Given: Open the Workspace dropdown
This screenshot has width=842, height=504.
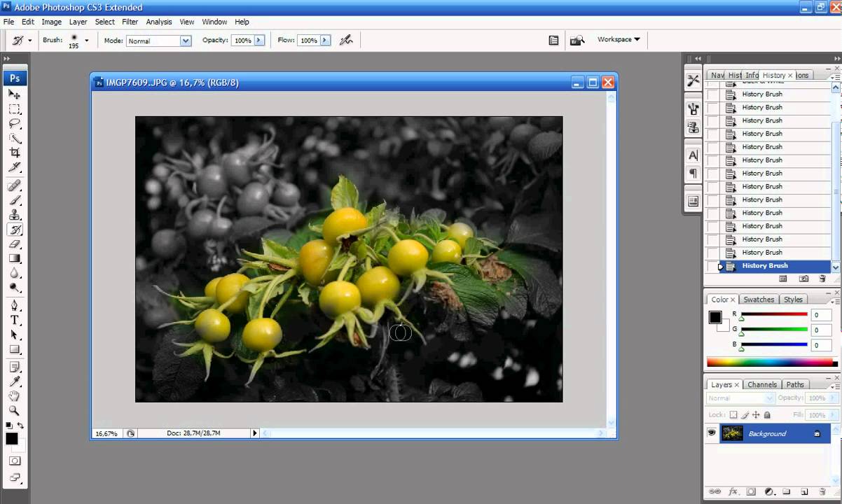Looking at the screenshot, I should point(619,40).
